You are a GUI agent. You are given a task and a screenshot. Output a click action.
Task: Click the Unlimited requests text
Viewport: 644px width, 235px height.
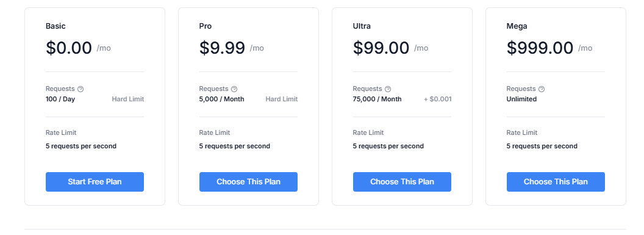(x=521, y=99)
